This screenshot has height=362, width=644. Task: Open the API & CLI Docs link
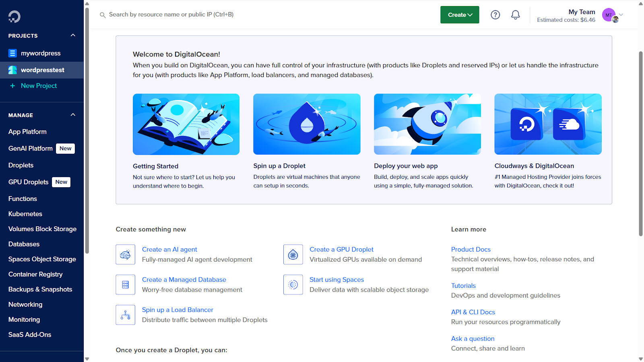[473, 312]
